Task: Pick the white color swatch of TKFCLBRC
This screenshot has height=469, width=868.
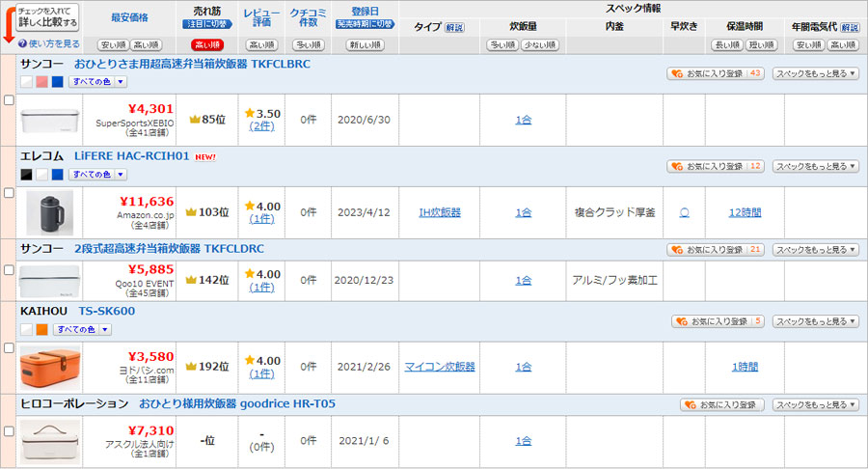Action: click(27, 81)
